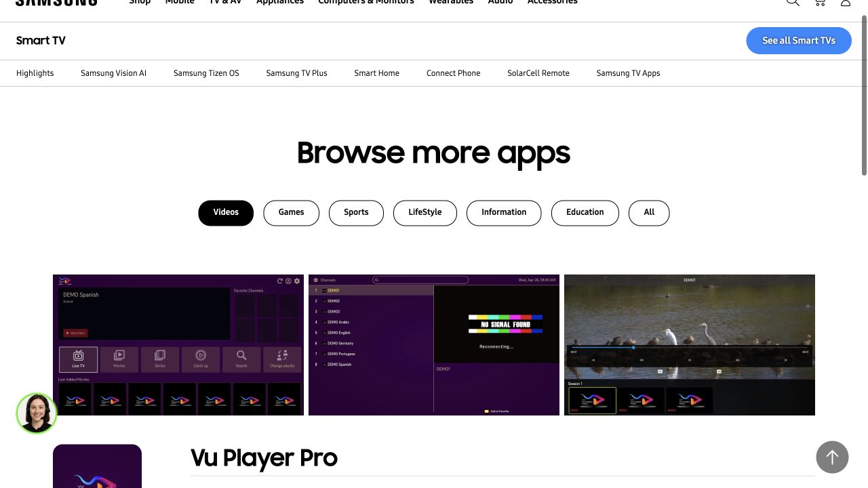Go to the Highlights section
The image size is (868, 488).
35,73
